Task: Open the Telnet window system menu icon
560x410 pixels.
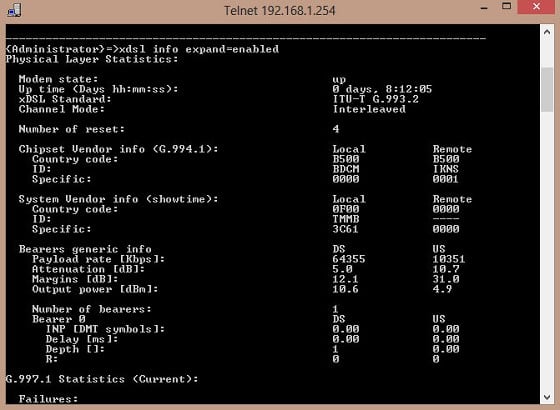Action: tap(14, 10)
